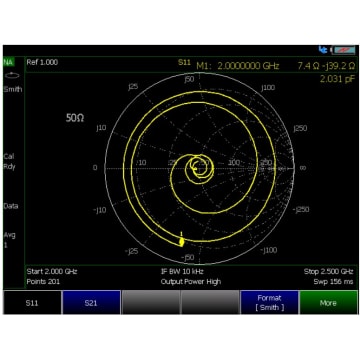Click the Smith label in sidebar
360x360 pixels.
13,89
